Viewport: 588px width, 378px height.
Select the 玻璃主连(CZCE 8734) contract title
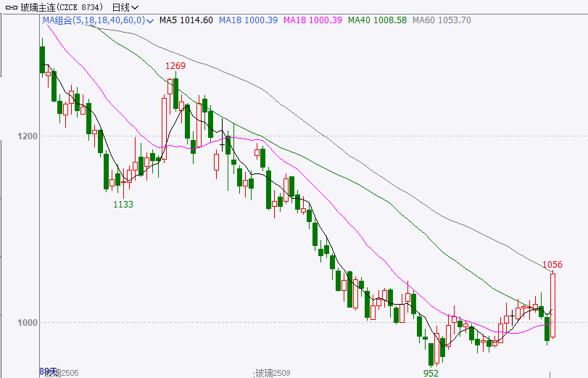click(x=62, y=7)
